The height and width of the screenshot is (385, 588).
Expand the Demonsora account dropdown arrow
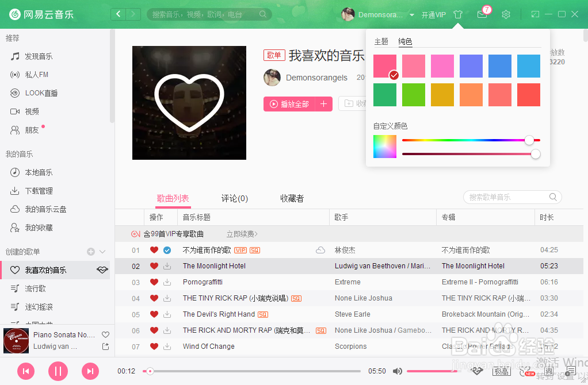point(412,15)
